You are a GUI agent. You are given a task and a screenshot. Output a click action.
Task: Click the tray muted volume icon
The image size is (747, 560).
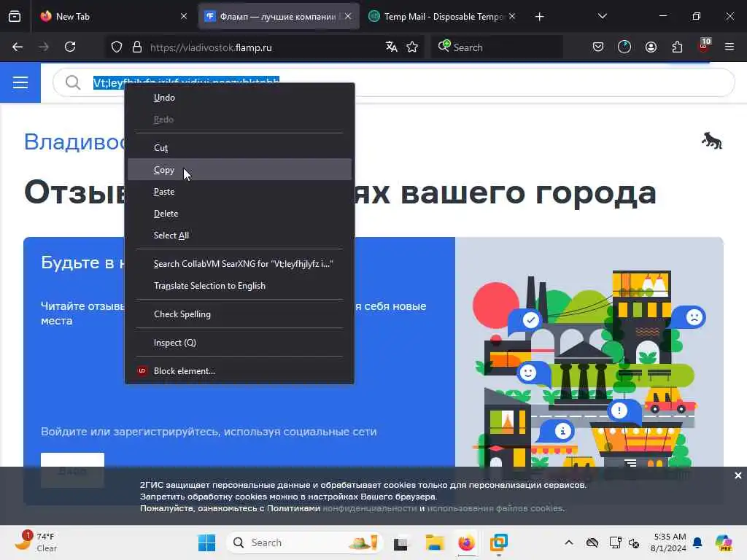[634, 542]
